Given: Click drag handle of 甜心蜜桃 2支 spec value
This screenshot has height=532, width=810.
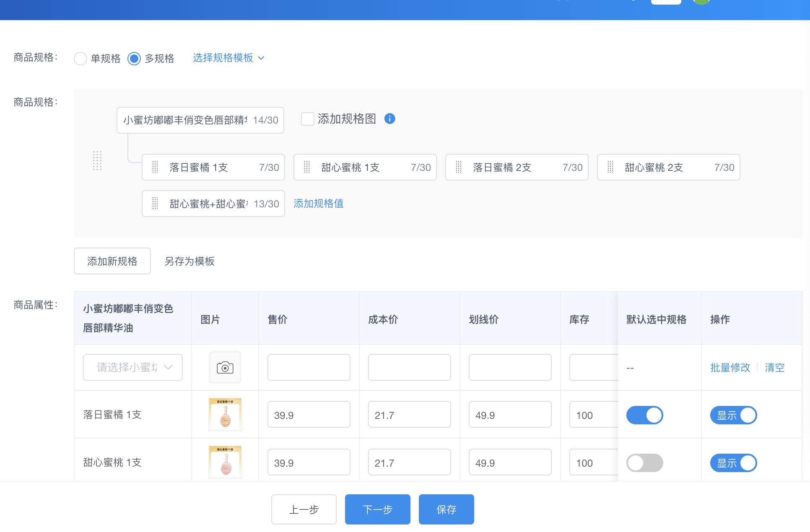Looking at the screenshot, I should click(x=610, y=167).
